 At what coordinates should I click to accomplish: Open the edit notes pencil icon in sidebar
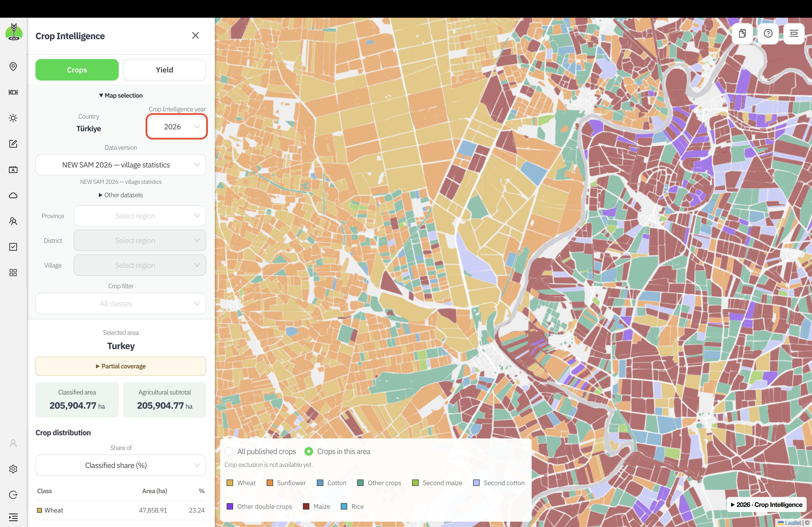click(13, 144)
